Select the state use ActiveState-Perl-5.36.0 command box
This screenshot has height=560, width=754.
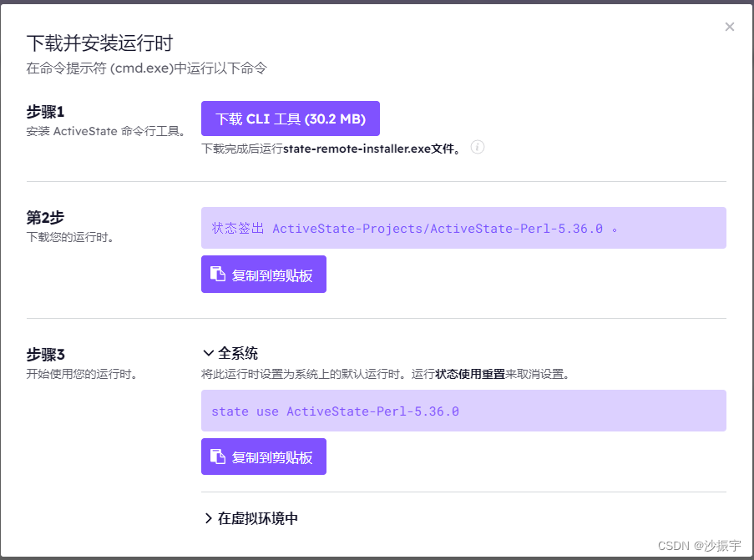[x=463, y=411]
